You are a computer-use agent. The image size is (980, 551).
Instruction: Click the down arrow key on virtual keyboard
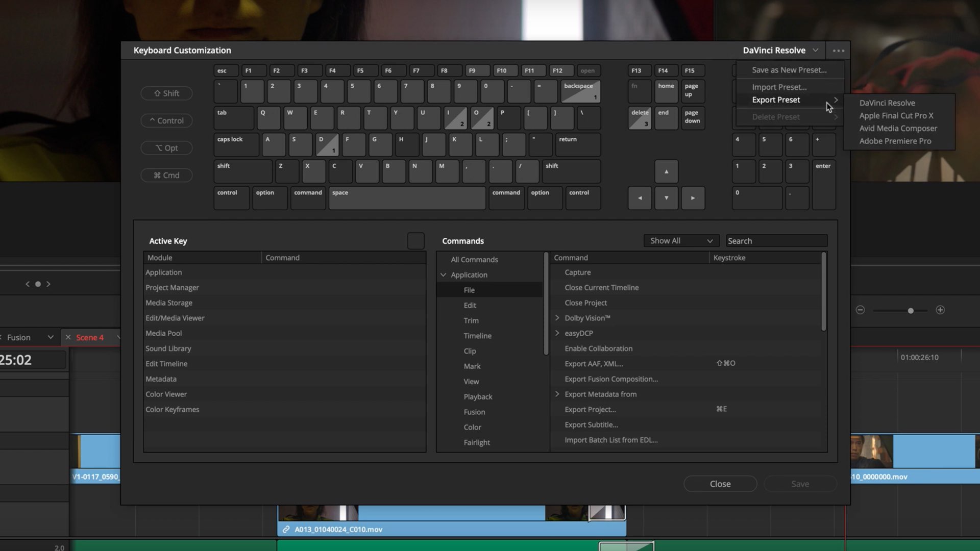pyautogui.click(x=666, y=198)
